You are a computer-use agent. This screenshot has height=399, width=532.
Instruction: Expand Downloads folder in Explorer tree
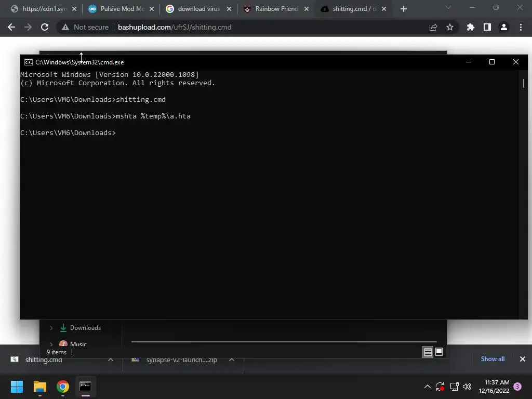[x=51, y=328]
